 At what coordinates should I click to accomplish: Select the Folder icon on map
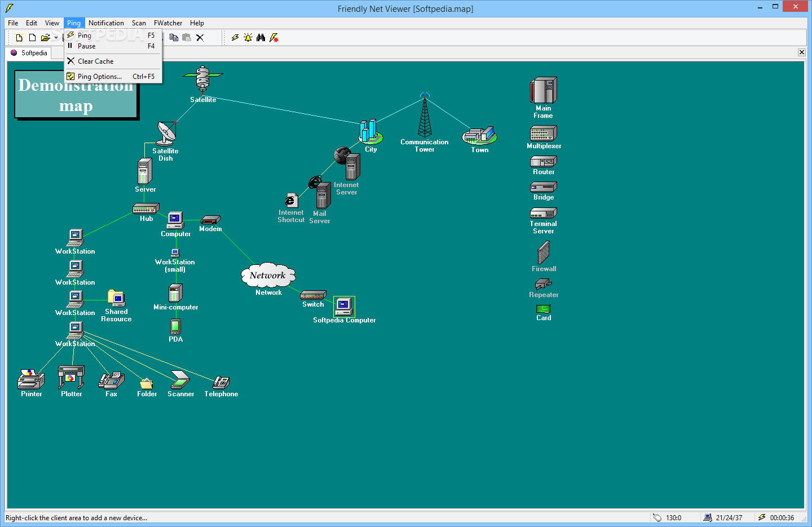point(147,383)
